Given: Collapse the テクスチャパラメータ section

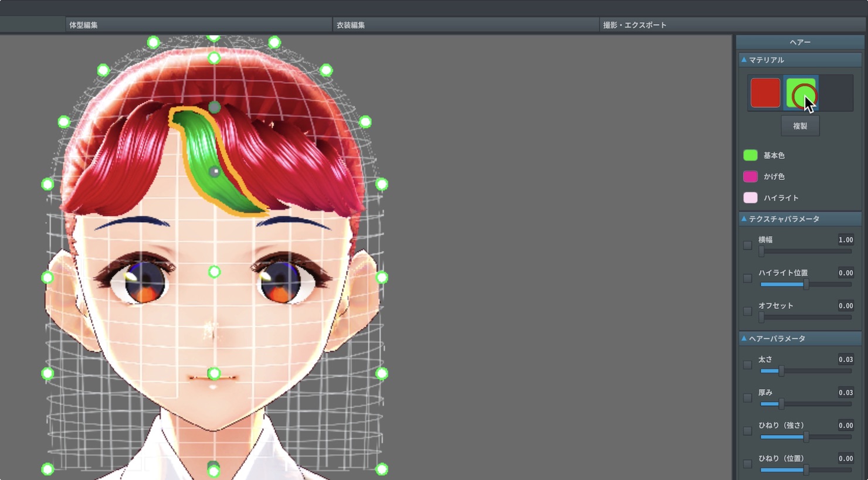Looking at the screenshot, I should click(x=744, y=219).
